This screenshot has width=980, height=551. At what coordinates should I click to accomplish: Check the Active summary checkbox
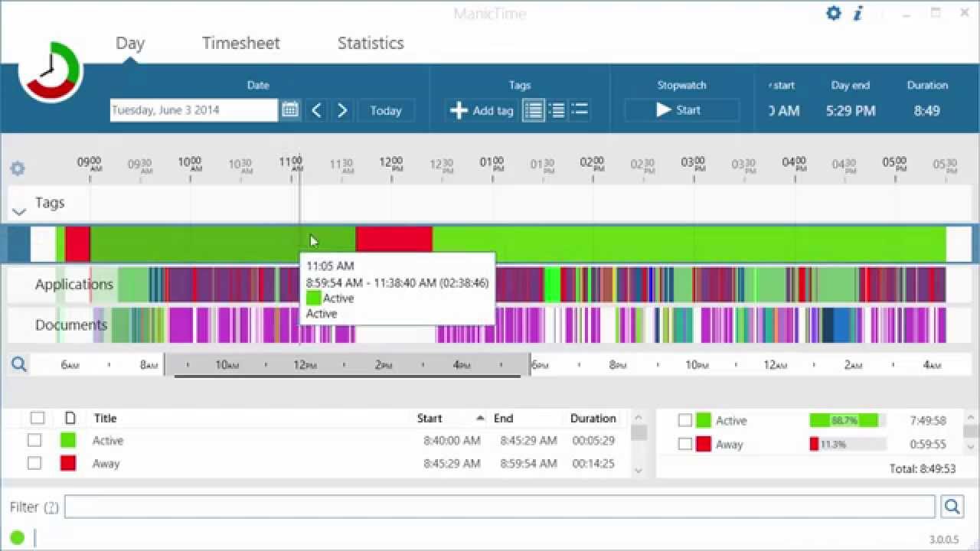point(685,420)
